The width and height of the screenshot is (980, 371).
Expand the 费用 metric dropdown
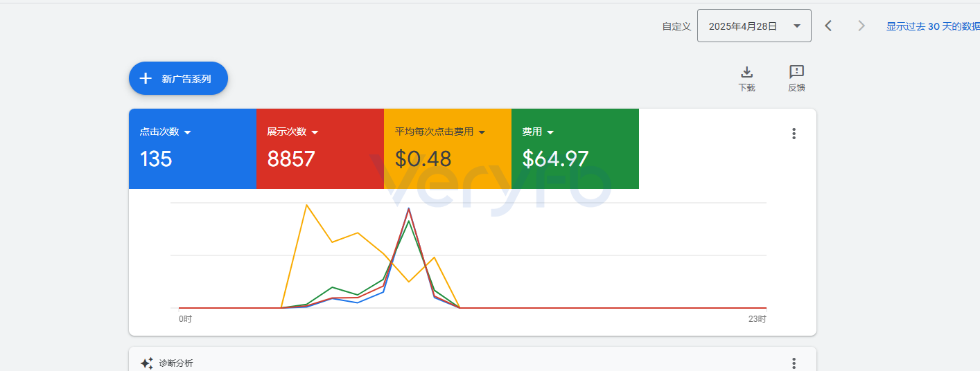coord(550,132)
